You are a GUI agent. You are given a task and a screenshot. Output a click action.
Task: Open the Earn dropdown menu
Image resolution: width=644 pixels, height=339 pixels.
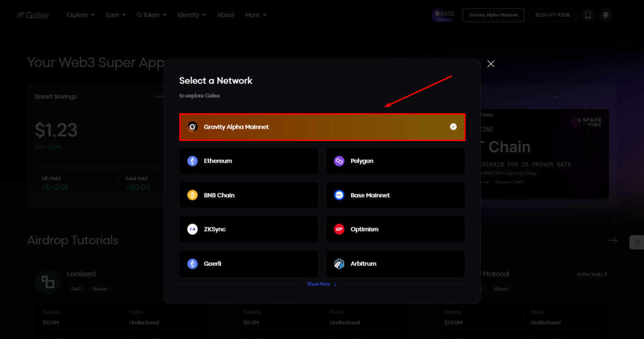pyautogui.click(x=116, y=15)
